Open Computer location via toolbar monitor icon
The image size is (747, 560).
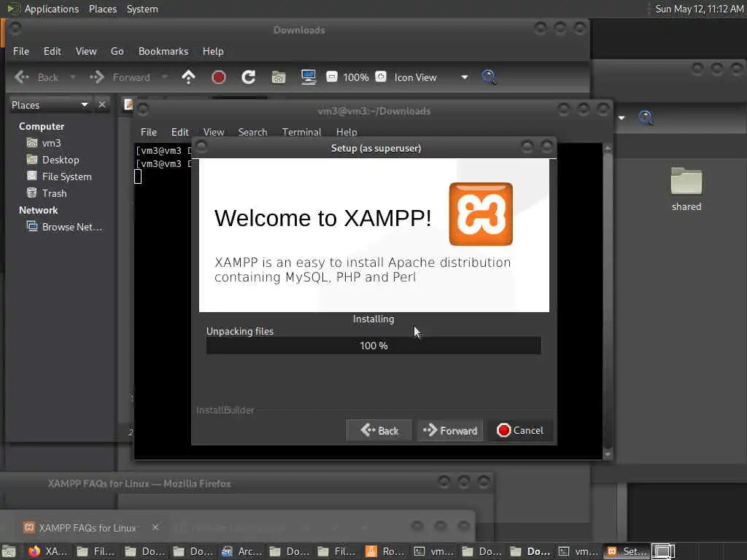[309, 77]
